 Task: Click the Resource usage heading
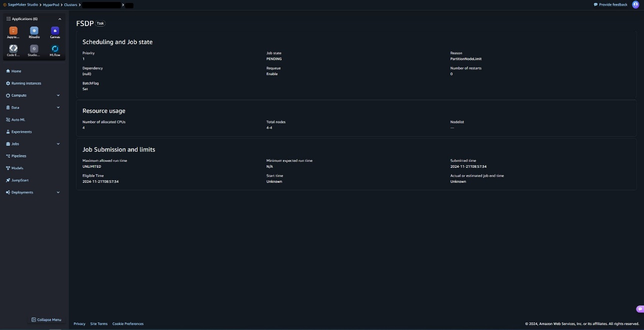104,111
